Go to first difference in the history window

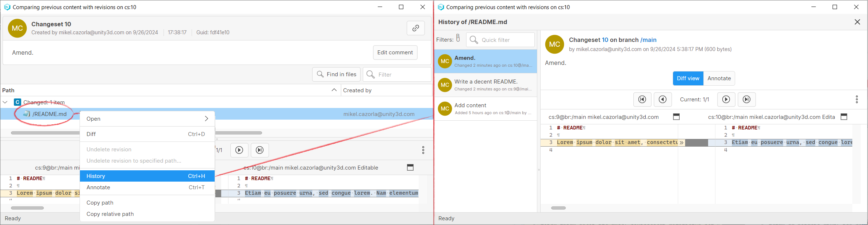pyautogui.click(x=642, y=100)
